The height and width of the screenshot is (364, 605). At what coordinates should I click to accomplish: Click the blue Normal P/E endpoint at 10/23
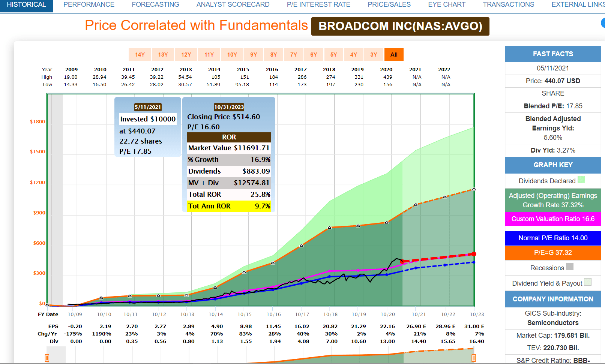(x=474, y=262)
